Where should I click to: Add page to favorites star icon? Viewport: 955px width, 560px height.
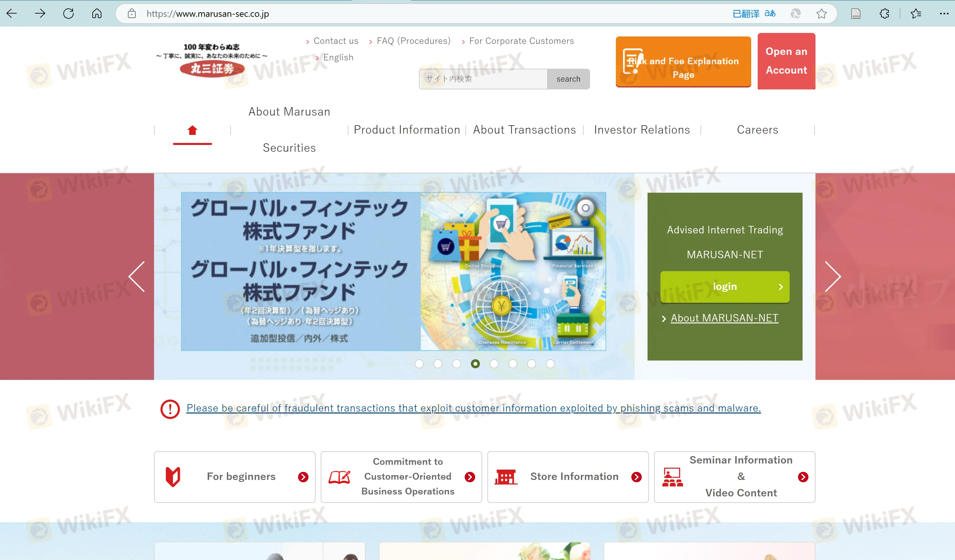pos(821,14)
